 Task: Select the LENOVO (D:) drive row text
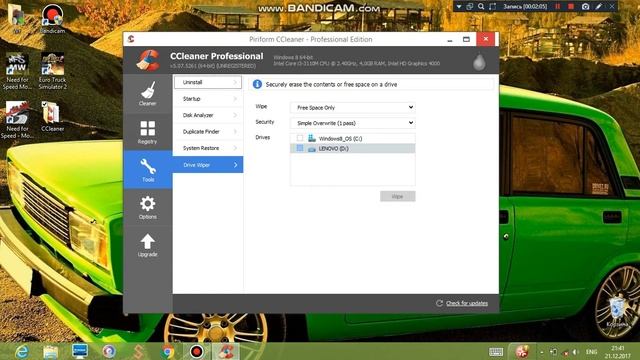(x=333, y=149)
